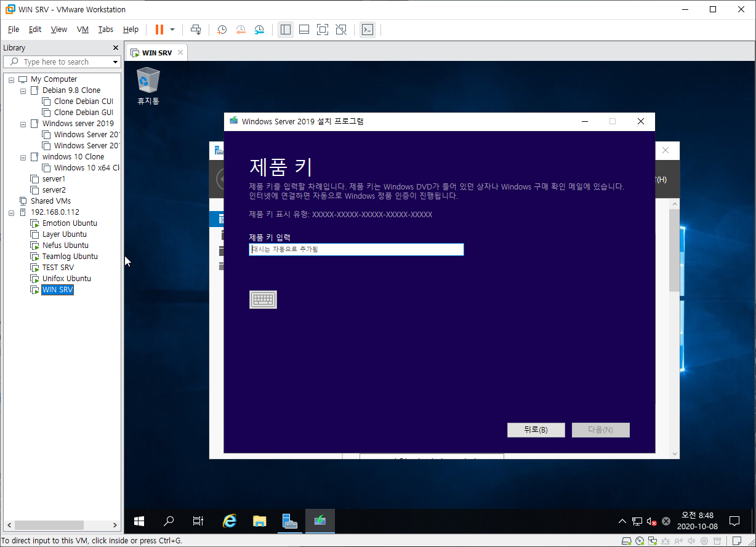Collapse the windows 10 Clone folder
Image resolution: width=756 pixels, height=547 pixels.
click(x=23, y=157)
